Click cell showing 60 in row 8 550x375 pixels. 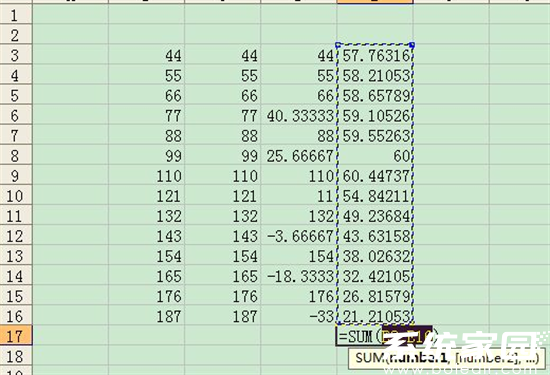click(375, 155)
